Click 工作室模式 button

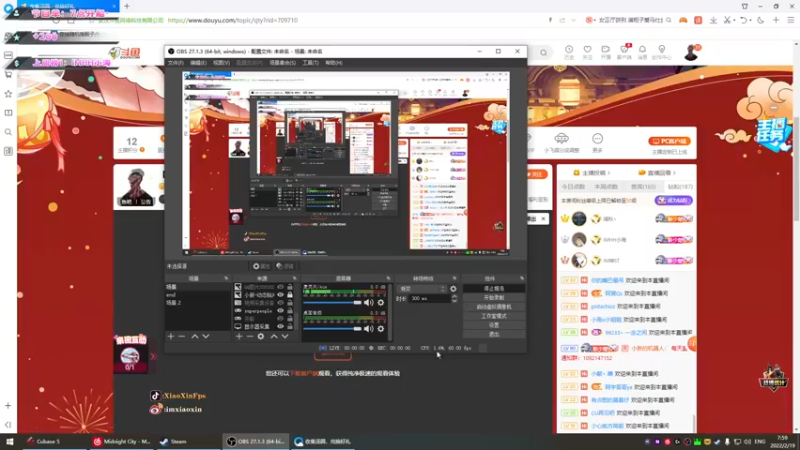(x=493, y=316)
